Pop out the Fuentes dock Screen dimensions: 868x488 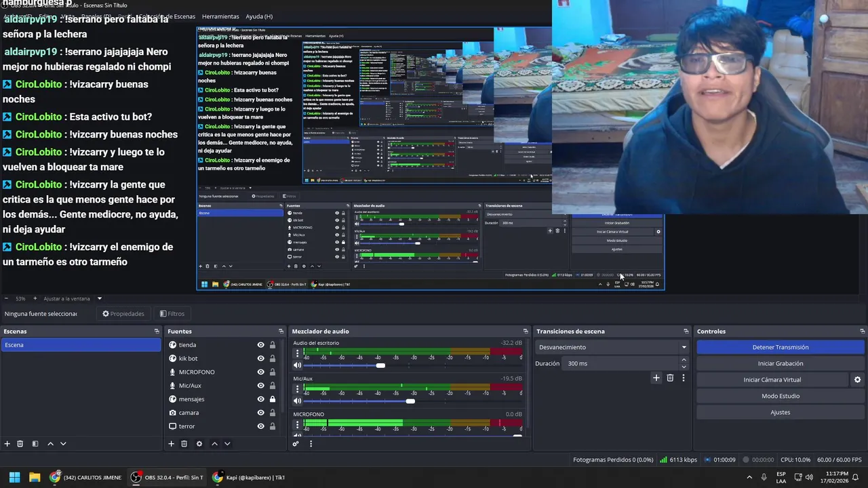tap(281, 331)
